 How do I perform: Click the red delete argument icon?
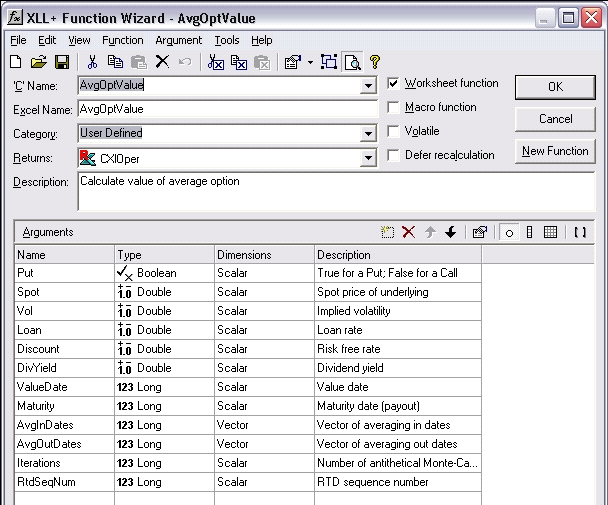(408, 232)
